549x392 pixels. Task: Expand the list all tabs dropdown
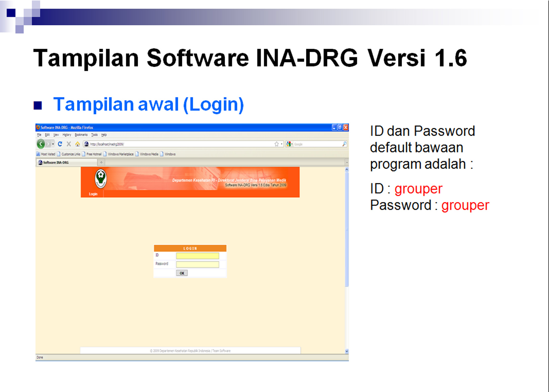pyautogui.click(x=347, y=162)
